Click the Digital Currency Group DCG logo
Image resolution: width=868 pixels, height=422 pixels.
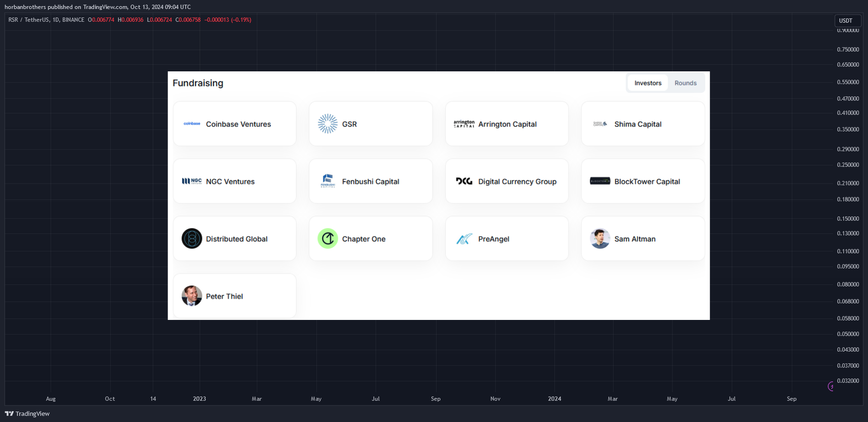click(464, 181)
